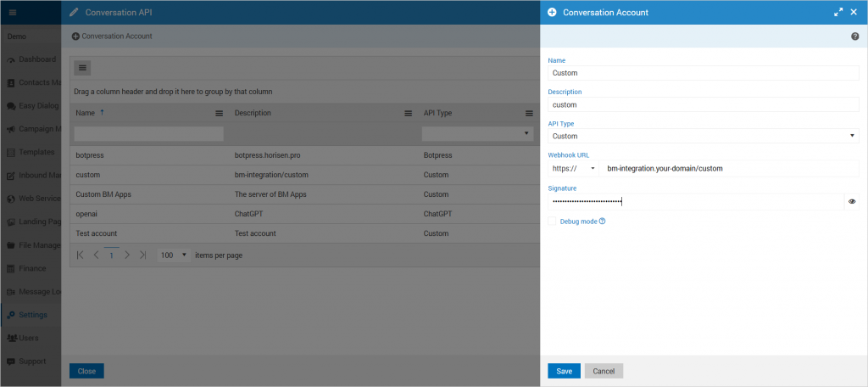Screen dimensions: 868x387
Task: Click the Webhook URL input field
Action: (729, 168)
